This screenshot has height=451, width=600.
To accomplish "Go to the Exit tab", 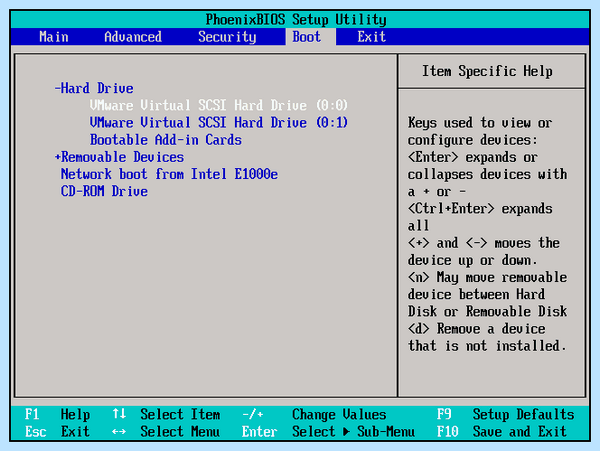I will (372, 37).
